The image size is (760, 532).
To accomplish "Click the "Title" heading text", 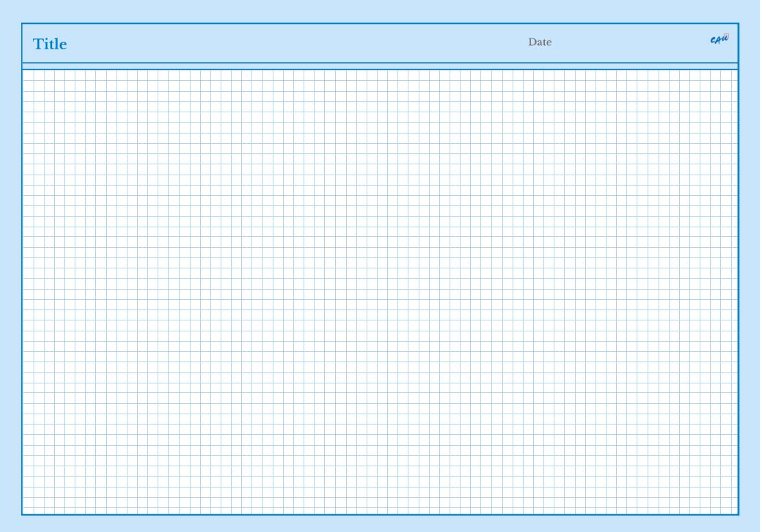I will [50, 44].
